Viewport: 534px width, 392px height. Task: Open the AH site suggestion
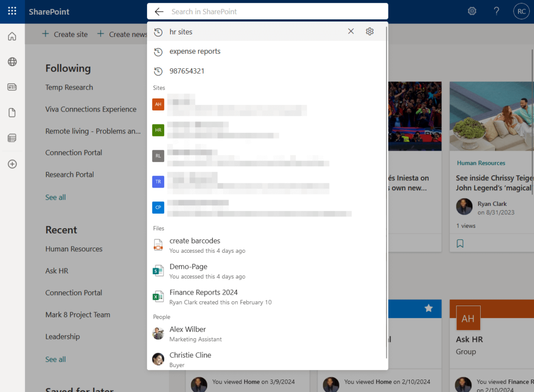(x=267, y=105)
